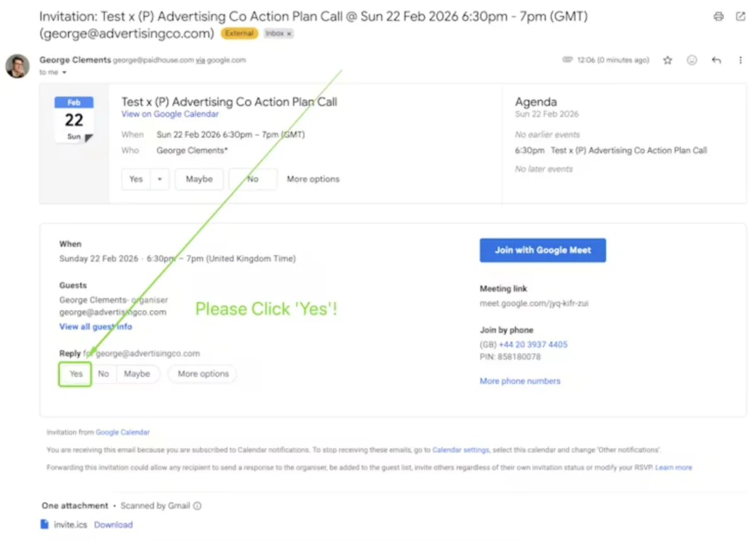Expand the 'to me' recipient details
Viewport: 756px width, 541px height.
(64, 73)
